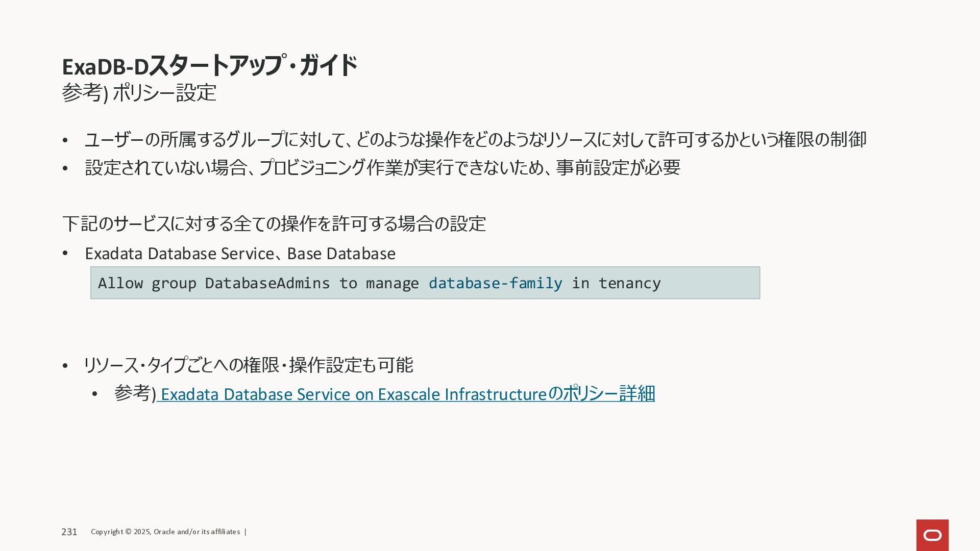The height and width of the screenshot is (551, 980).
Task: Click 'in tenancy' at the policy end
Action: point(616,283)
